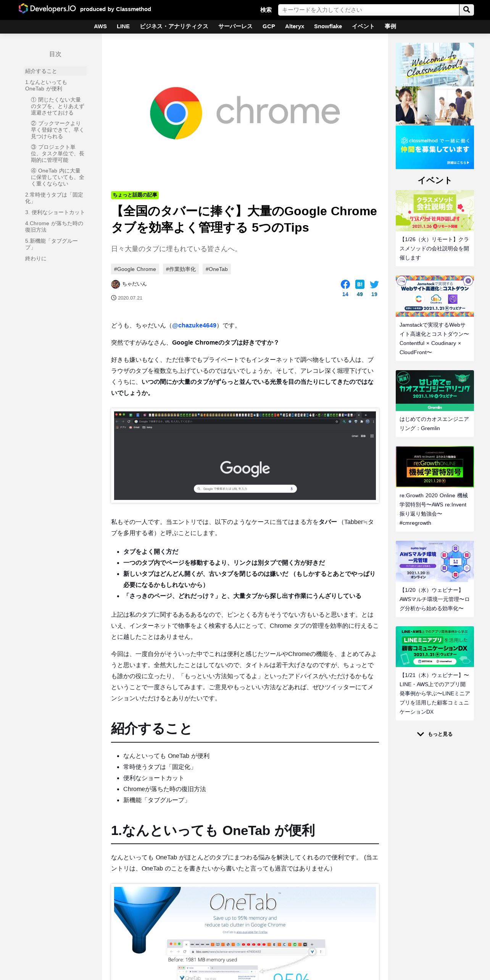Viewport: 490px width, 980px height.
Task: Open the @chazuke4649 Twitter link
Action: tap(194, 326)
